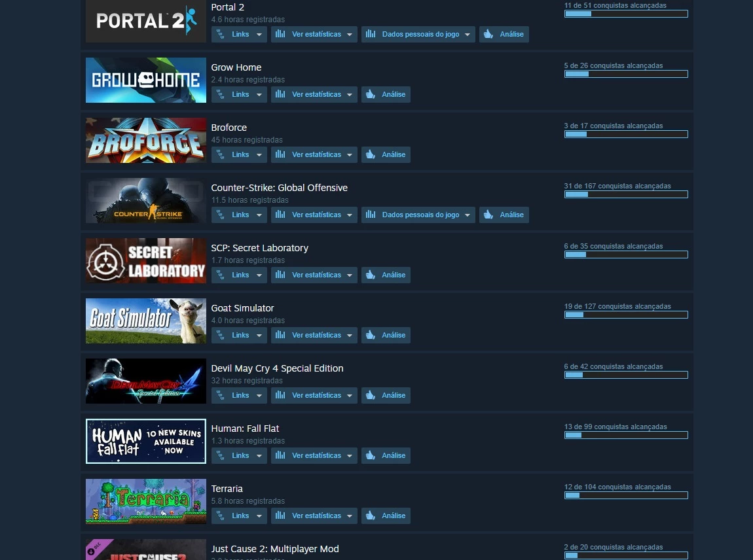
Task: Expand the Links dropdown arrow for Portal 2
Action: (259, 35)
